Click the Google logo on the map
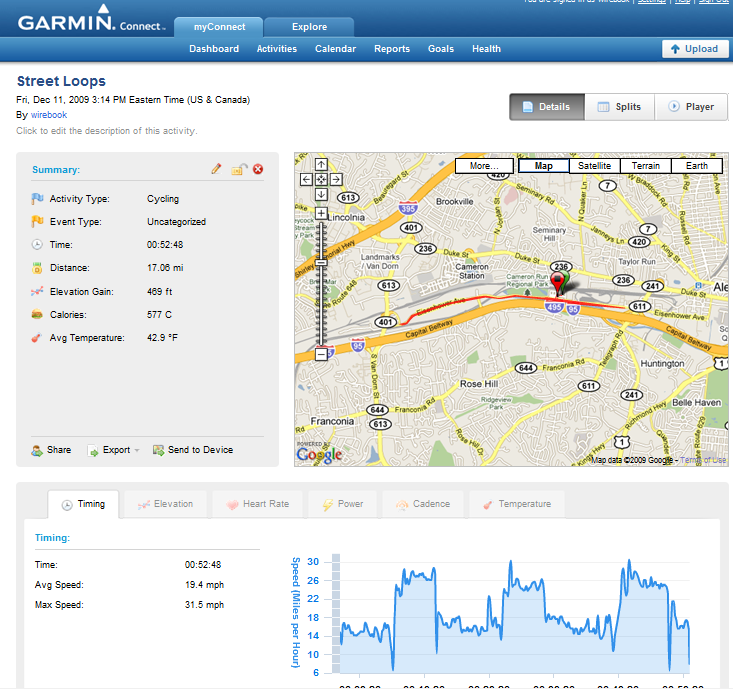Image resolution: width=733 pixels, height=690 pixels. (x=319, y=454)
